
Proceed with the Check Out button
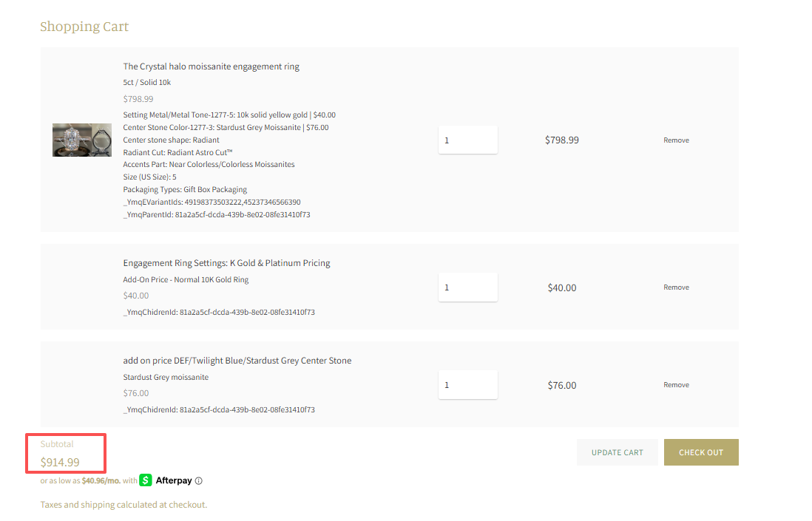700,452
